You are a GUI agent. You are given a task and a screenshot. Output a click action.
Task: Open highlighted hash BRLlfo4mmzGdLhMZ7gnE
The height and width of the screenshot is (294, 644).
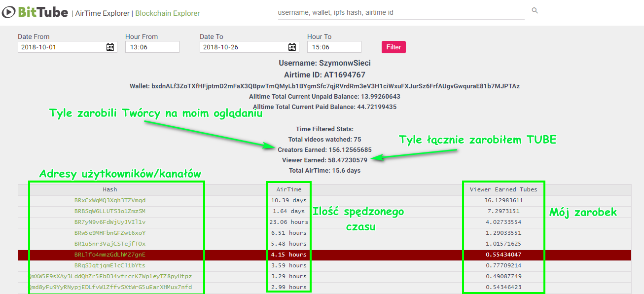(110, 255)
